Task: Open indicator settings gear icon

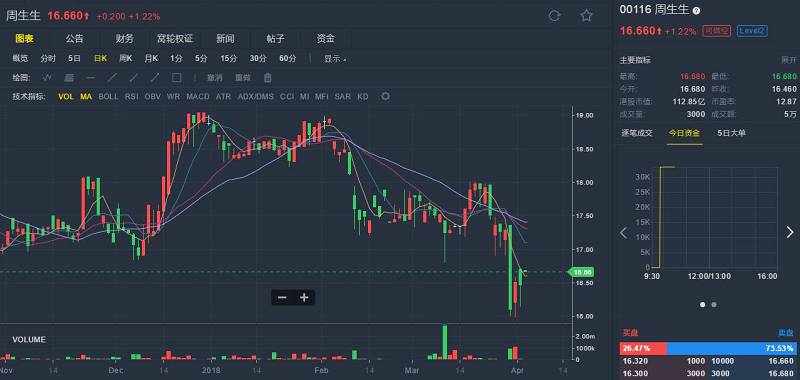Action: [386, 96]
